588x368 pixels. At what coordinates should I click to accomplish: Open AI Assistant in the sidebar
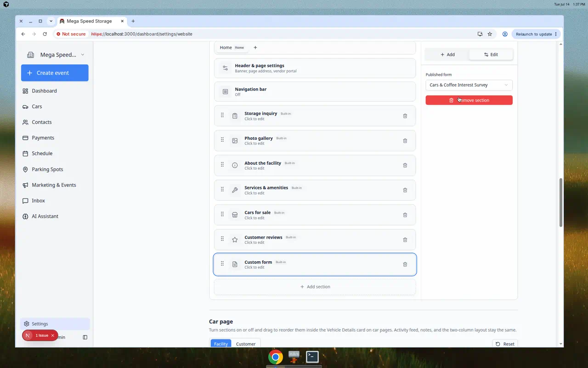coord(55,216)
